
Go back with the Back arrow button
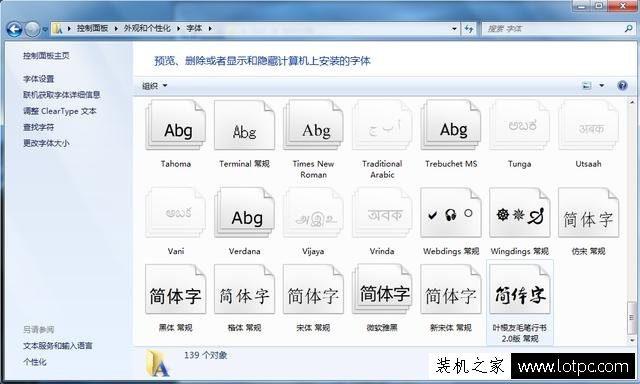coord(14,29)
